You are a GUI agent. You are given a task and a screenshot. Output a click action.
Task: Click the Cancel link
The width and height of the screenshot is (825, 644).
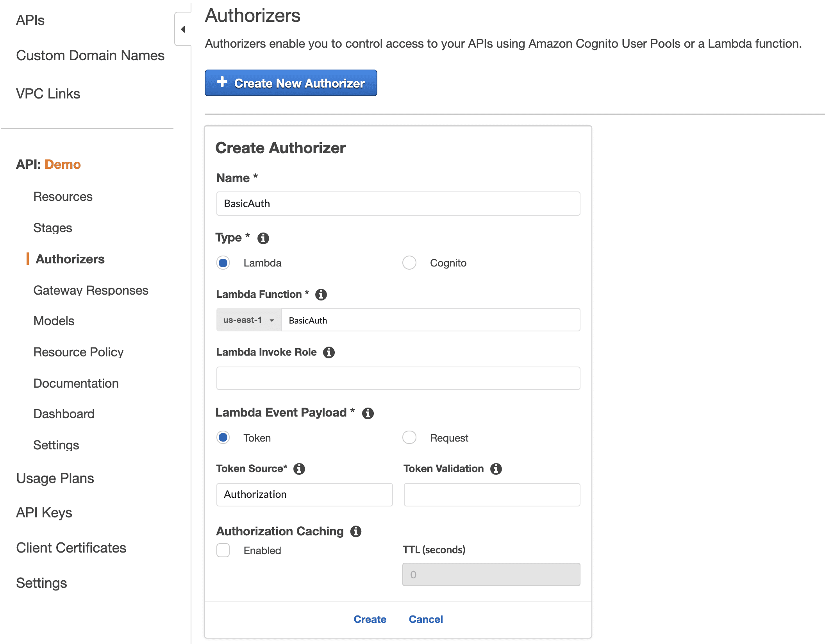click(x=425, y=619)
